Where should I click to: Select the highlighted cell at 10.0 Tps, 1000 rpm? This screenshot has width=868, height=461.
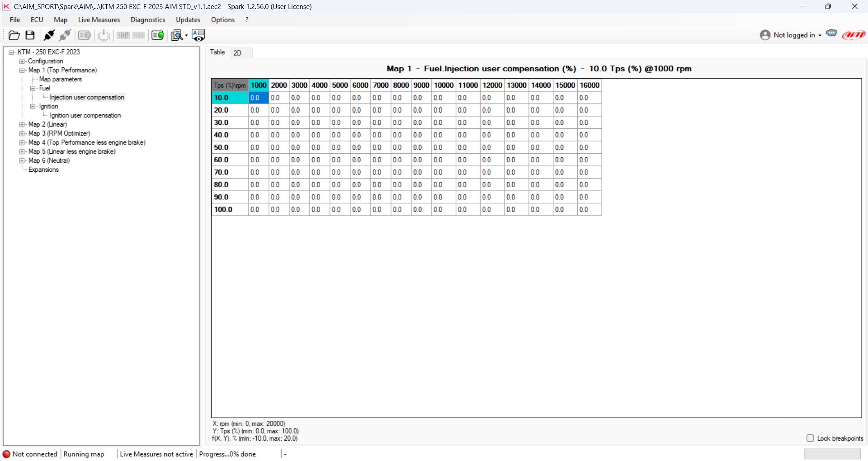259,98
